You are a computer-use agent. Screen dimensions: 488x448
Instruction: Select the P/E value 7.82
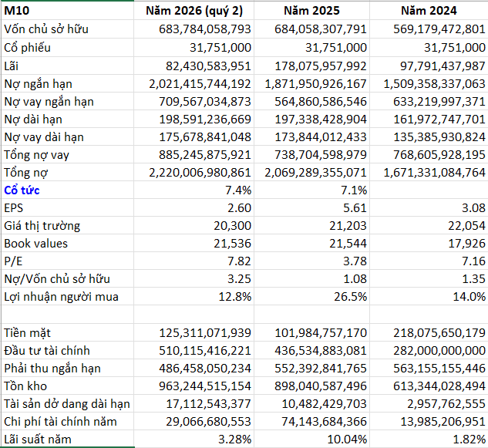coord(194,261)
